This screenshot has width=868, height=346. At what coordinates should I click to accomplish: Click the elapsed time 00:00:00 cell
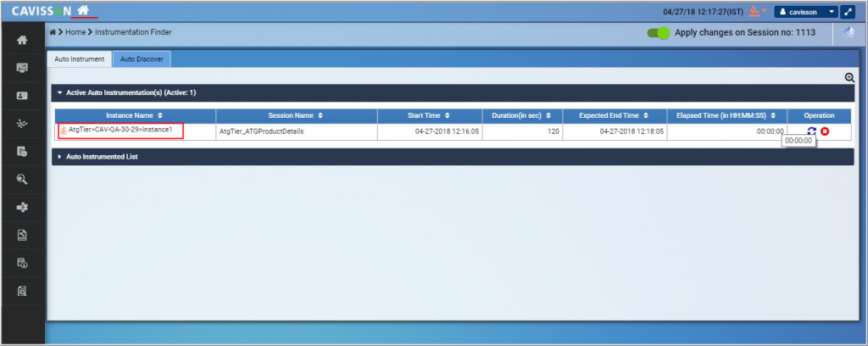pos(727,131)
